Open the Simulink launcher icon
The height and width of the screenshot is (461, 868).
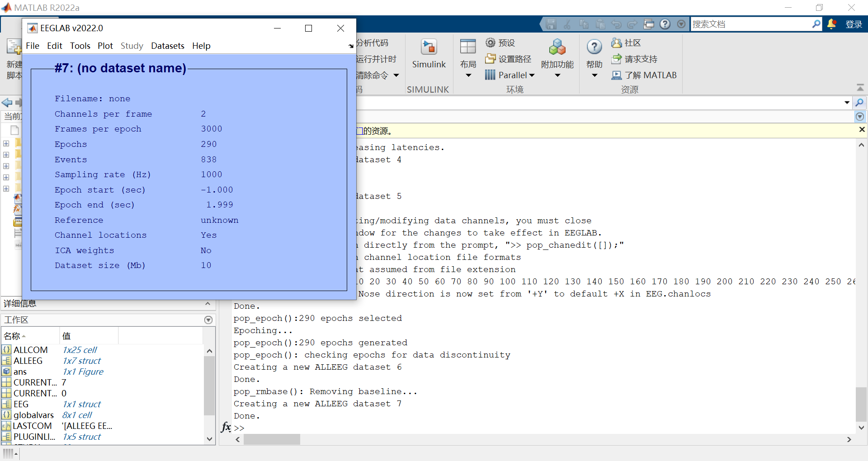pos(429,47)
